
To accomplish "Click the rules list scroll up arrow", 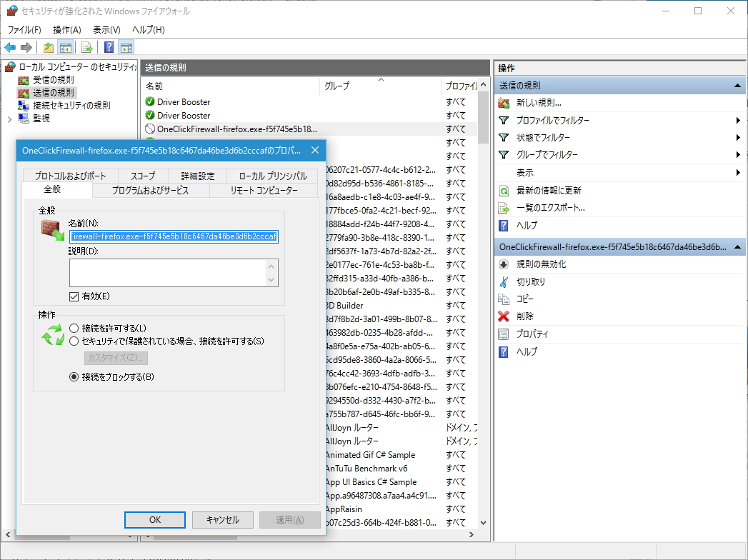I will point(483,85).
